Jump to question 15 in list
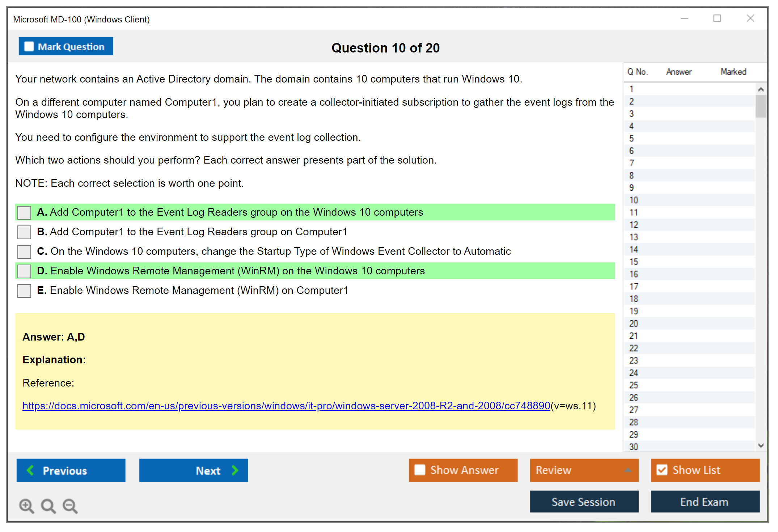The image size is (778, 532). [x=634, y=262]
